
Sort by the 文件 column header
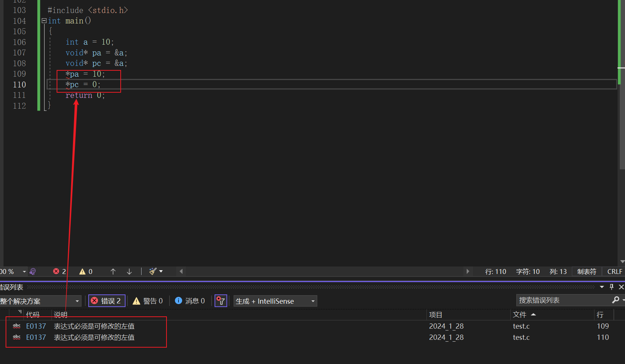[520, 315]
